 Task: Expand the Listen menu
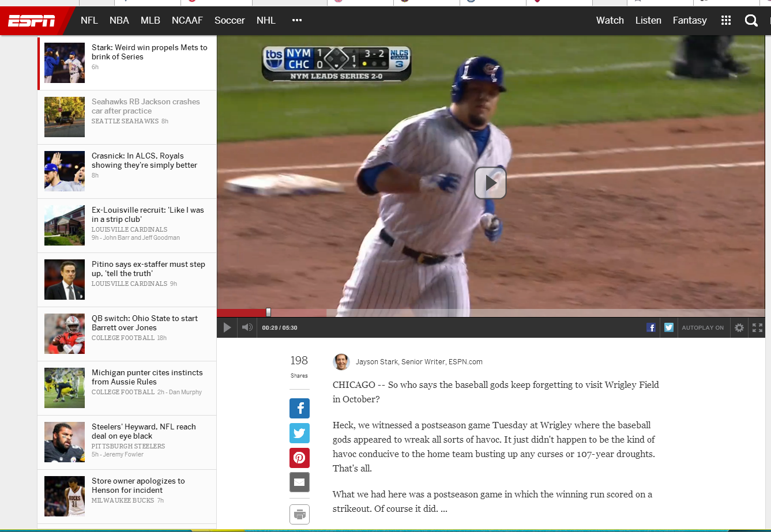[648, 20]
